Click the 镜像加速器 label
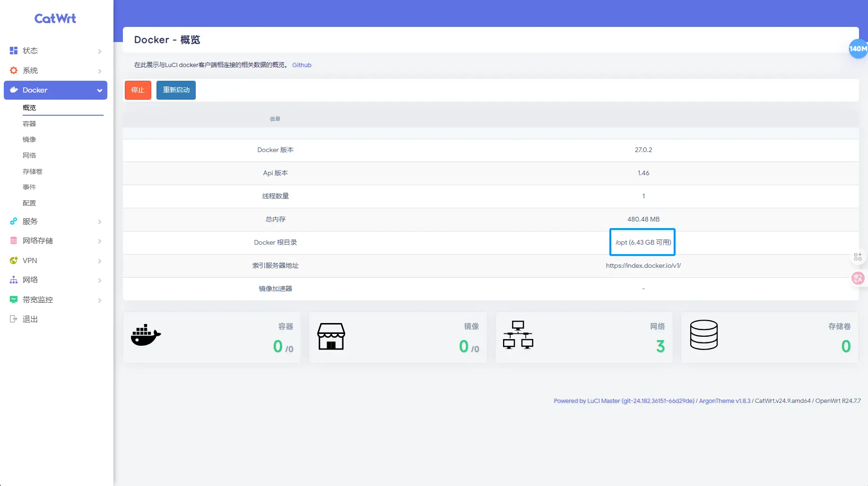Image resolution: width=868 pixels, height=486 pixels. (276, 289)
